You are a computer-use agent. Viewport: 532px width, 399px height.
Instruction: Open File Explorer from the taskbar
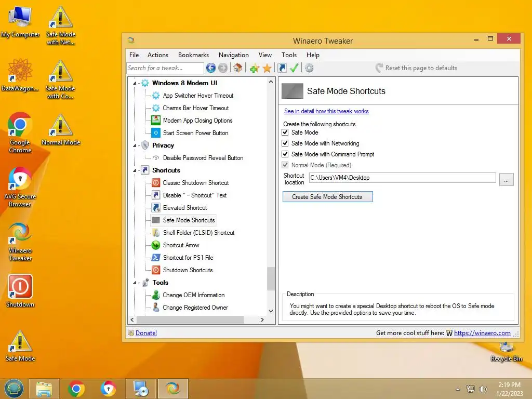coord(44,389)
